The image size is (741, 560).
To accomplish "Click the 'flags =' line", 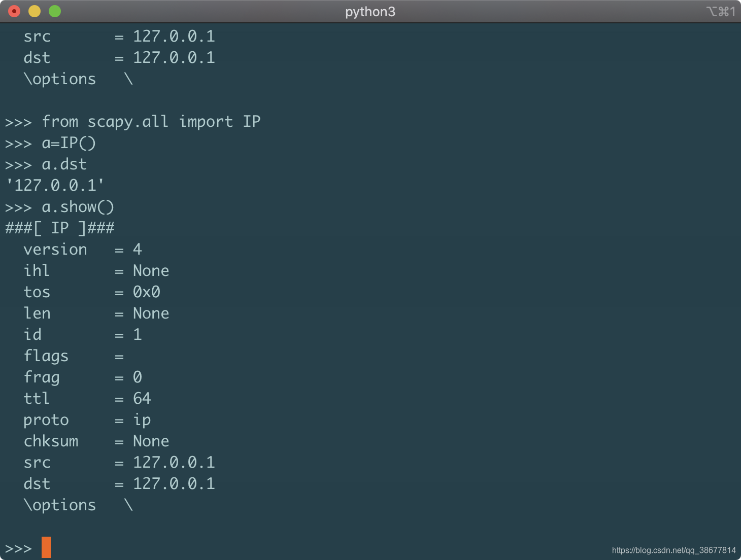I will [74, 356].
